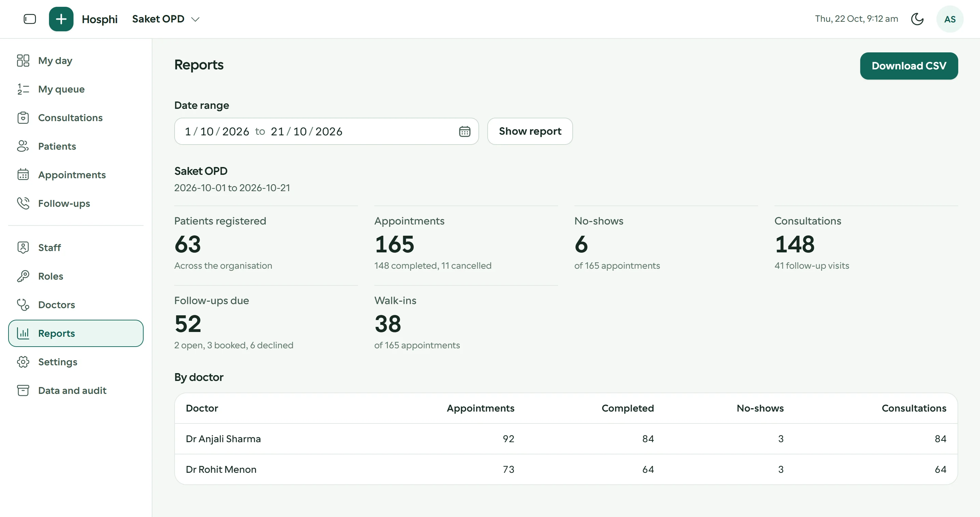The height and width of the screenshot is (517, 980).
Task: Select the Follow-ups menu label
Action: (x=64, y=203)
